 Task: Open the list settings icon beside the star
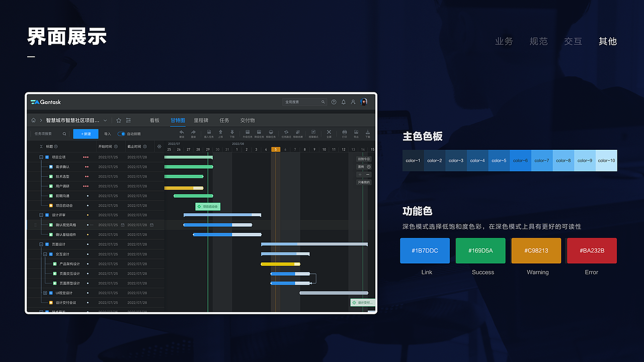click(x=128, y=121)
